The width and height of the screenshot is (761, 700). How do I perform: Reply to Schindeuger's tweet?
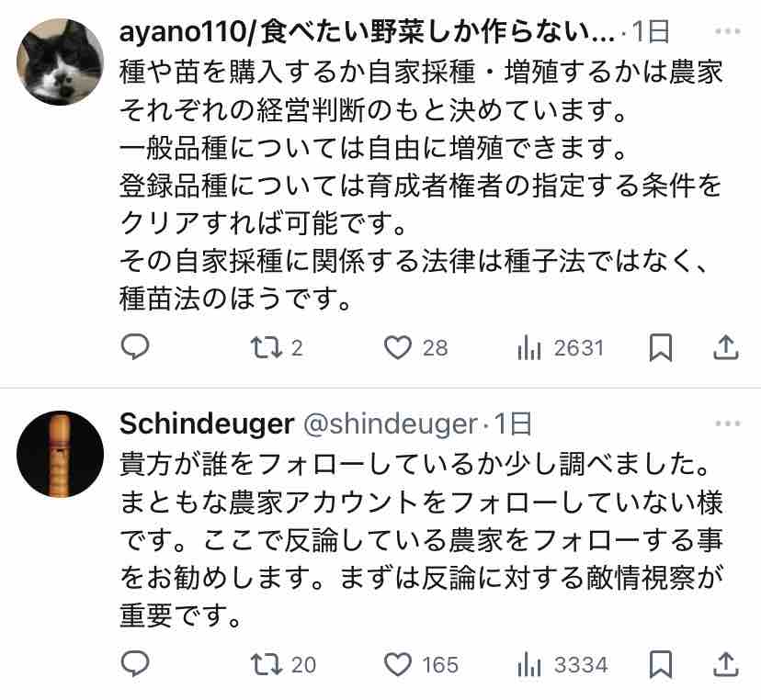coord(135,663)
